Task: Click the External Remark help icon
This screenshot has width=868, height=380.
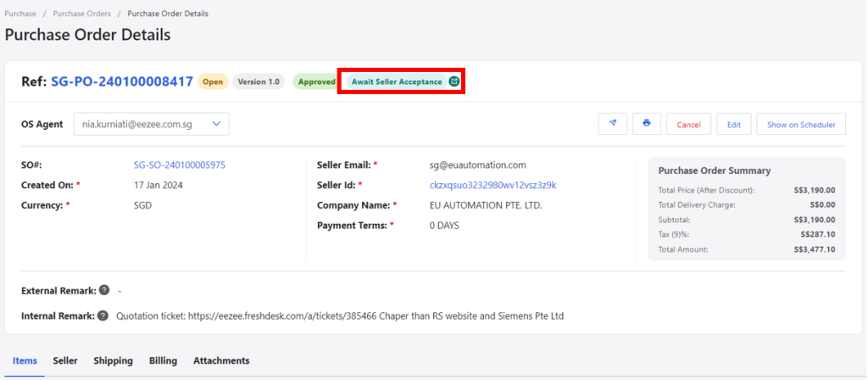Action: (x=104, y=290)
